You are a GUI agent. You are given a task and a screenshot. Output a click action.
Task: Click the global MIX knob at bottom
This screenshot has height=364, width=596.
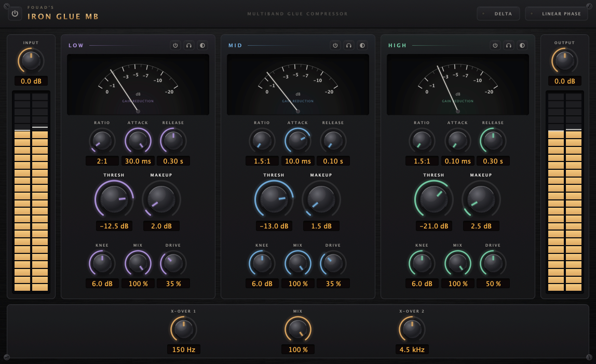pos(298,329)
